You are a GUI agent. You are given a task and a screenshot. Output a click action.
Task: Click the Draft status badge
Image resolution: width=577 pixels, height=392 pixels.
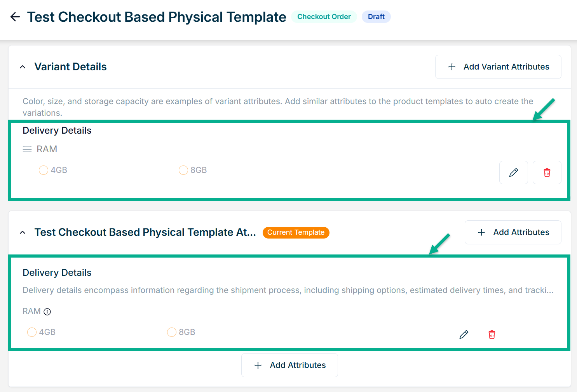376,17
